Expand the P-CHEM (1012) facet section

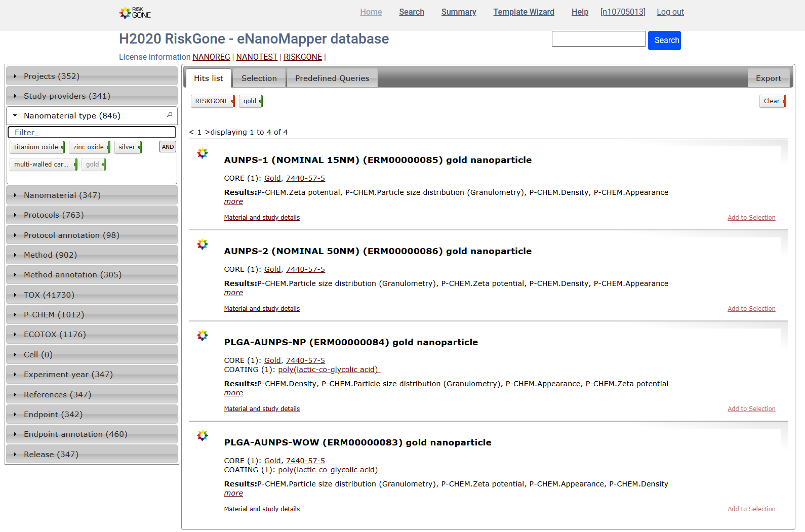(92, 314)
